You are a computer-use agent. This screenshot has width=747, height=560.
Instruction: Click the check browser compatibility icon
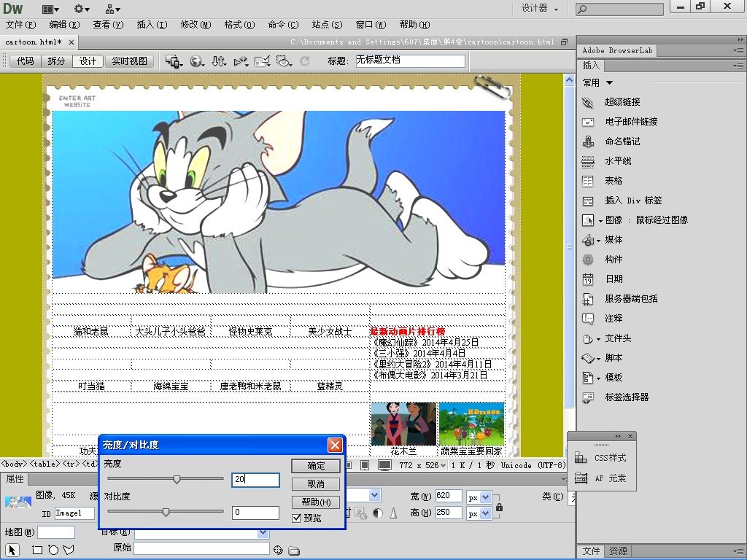click(x=263, y=61)
